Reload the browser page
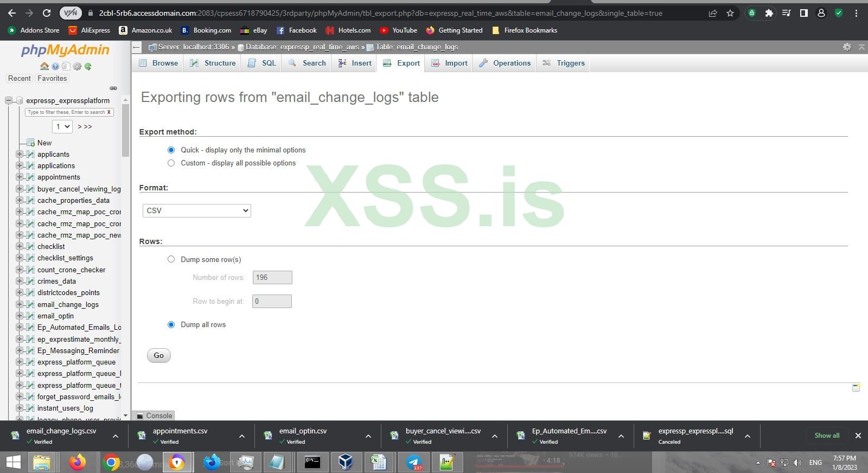Viewport: 868px width, 473px height. coord(47,13)
